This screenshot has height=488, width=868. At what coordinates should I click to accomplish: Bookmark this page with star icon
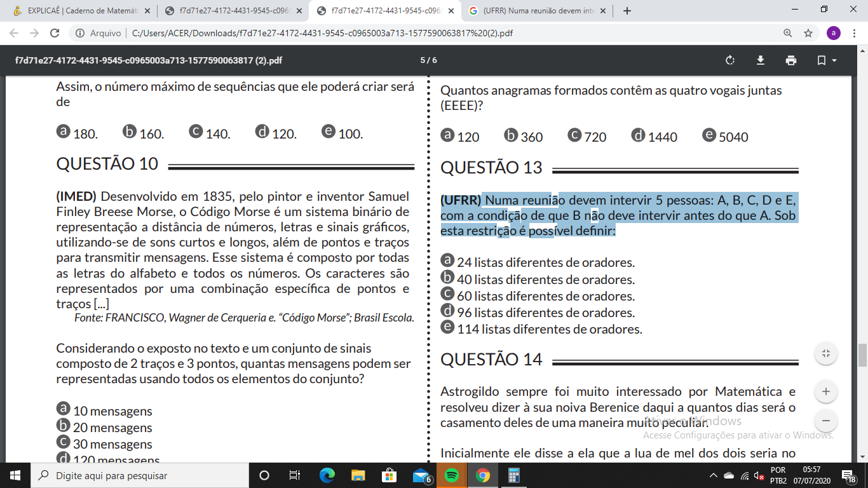point(808,33)
